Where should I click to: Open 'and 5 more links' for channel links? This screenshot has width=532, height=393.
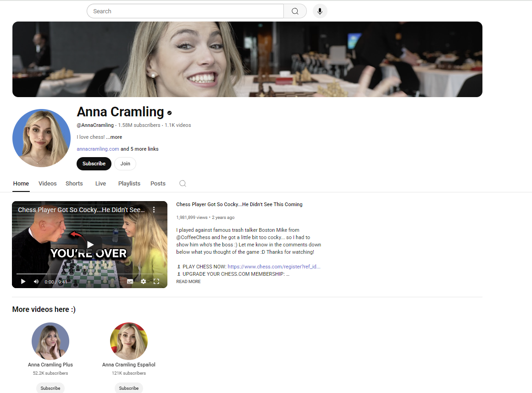point(139,149)
